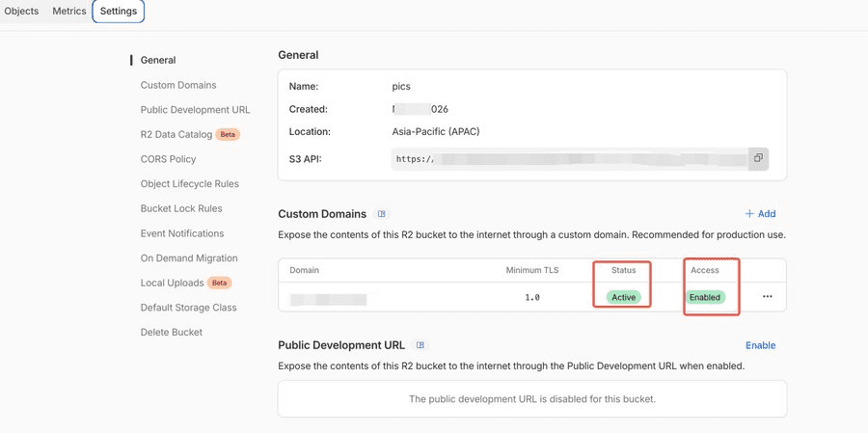Switch to the Metrics tab
This screenshot has height=433, width=868.
tap(69, 11)
